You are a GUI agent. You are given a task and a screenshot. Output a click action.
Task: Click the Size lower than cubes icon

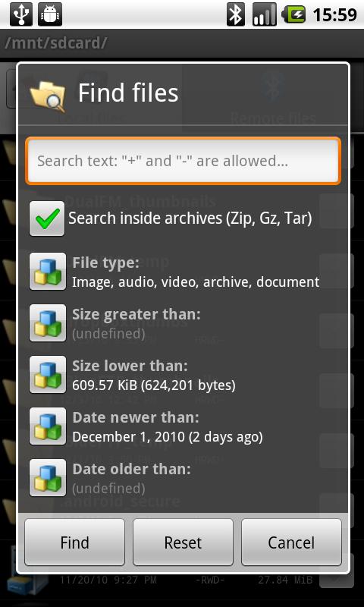pyautogui.click(x=47, y=374)
